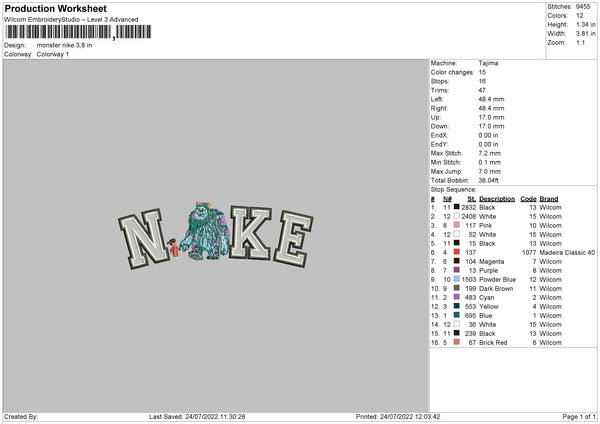Click the Zoom value 1:1
Viewport: 600px width, 424px height.
click(580, 42)
